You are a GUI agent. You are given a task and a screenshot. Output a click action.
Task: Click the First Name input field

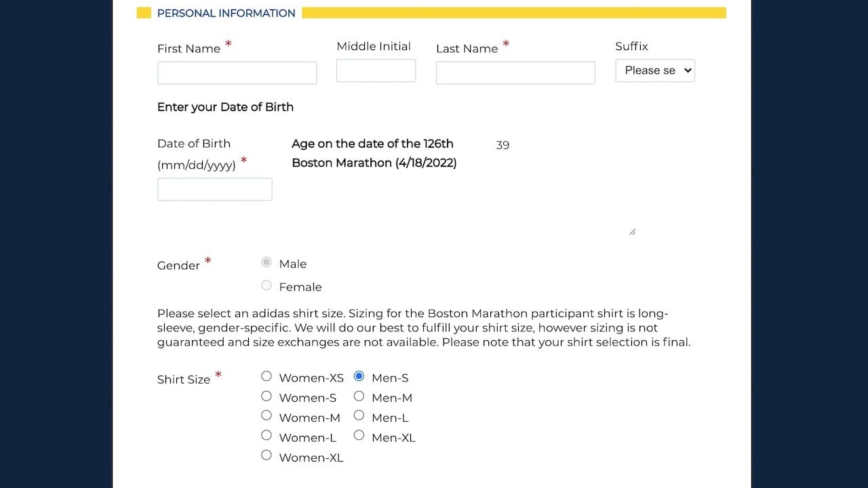pos(237,73)
